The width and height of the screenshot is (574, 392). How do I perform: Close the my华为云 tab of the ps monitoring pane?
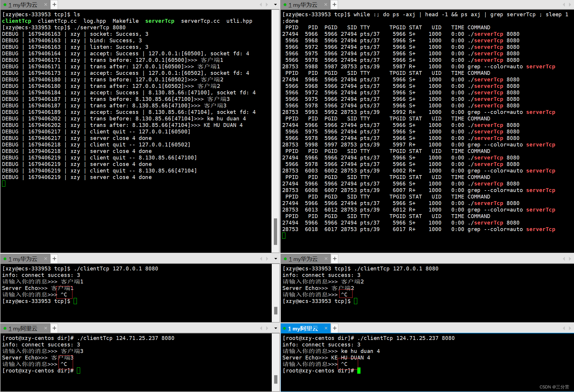(326, 4)
